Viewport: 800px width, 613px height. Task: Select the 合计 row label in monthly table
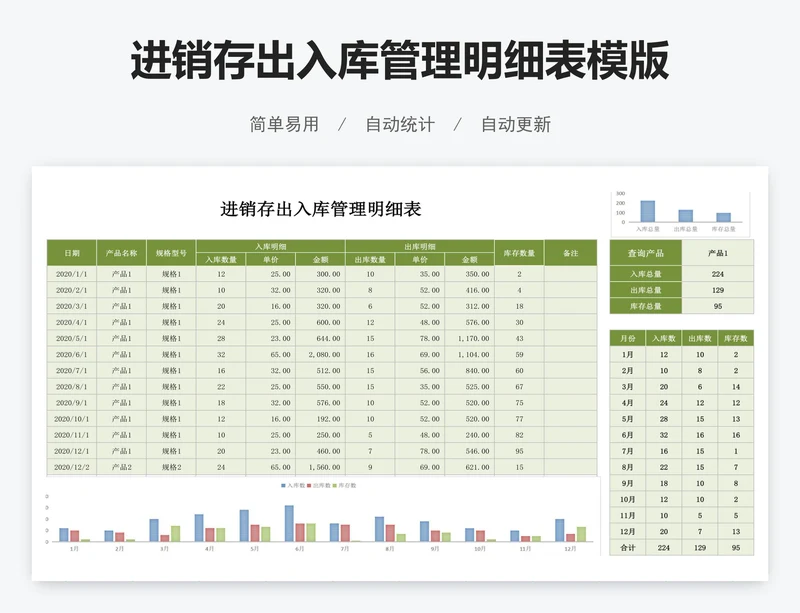pyautogui.click(x=627, y=547)
